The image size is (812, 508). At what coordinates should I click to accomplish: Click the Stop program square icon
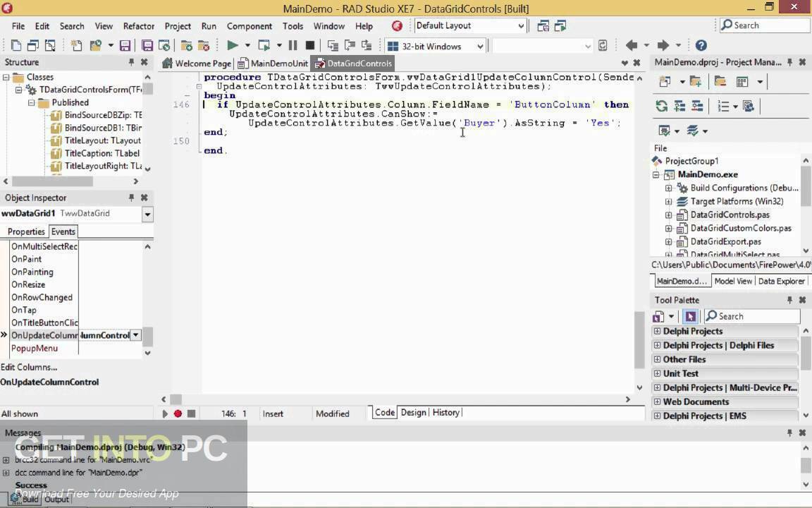(x=309, y=46)
